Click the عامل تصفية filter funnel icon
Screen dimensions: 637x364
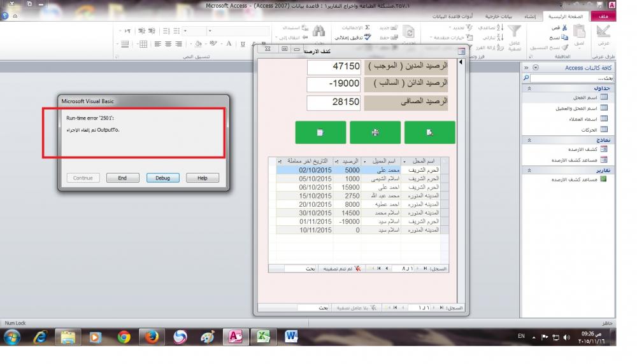pyautogui.click(x=514, y=31)
